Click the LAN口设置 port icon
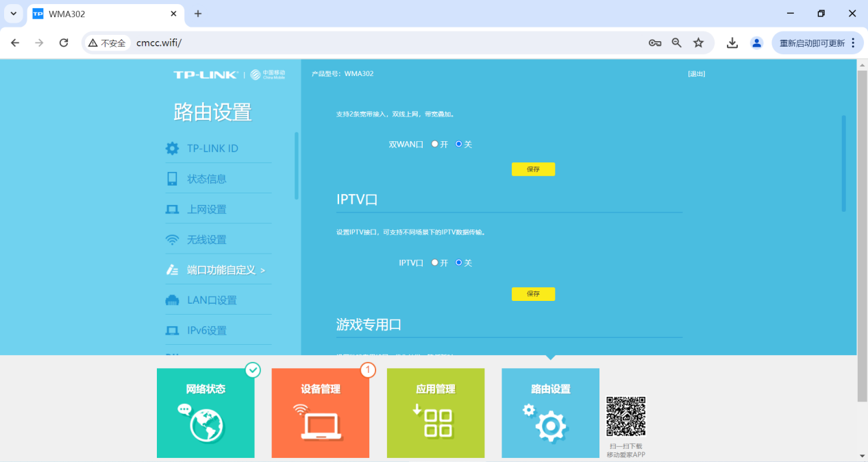The image size is (868, 462). (172, 300)
